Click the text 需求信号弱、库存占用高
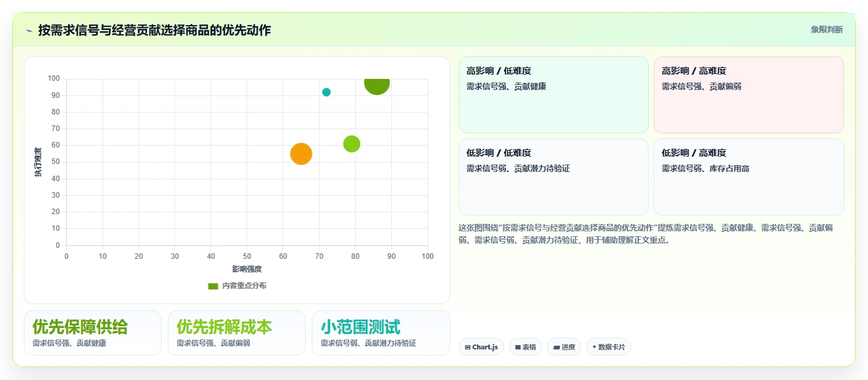 [706, 168]
